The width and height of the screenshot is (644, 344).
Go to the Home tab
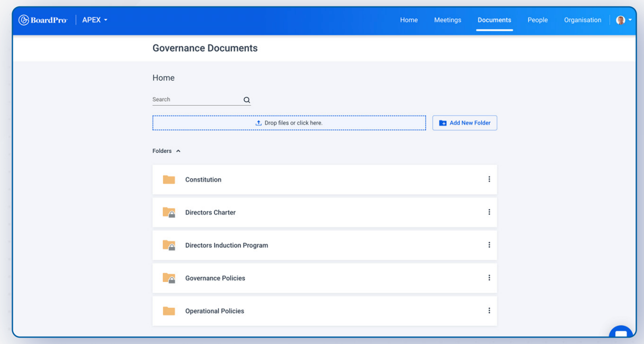click(409, 20)
